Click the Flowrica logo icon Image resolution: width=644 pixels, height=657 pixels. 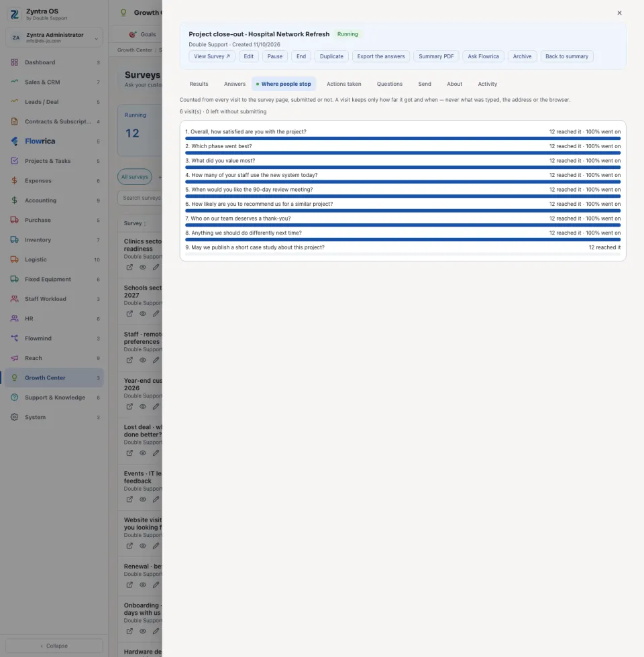(14, 141)
